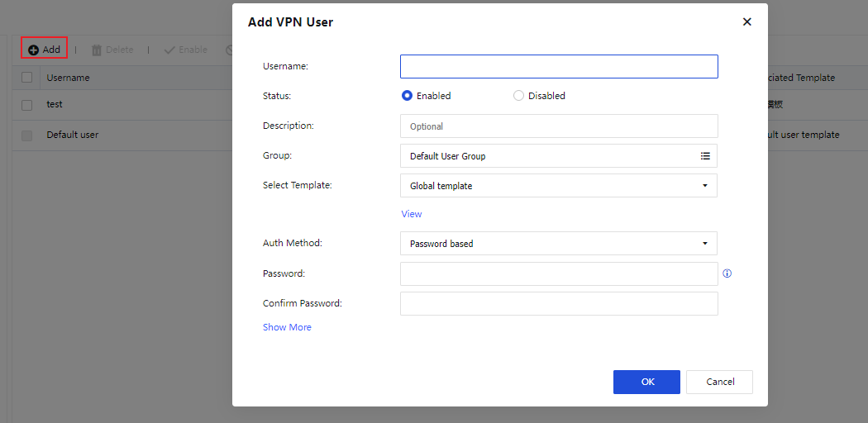The height and width of the screenshot is (423, 868).
Task: Click the Delete trash icon
Action: click(x=97, y=50)
